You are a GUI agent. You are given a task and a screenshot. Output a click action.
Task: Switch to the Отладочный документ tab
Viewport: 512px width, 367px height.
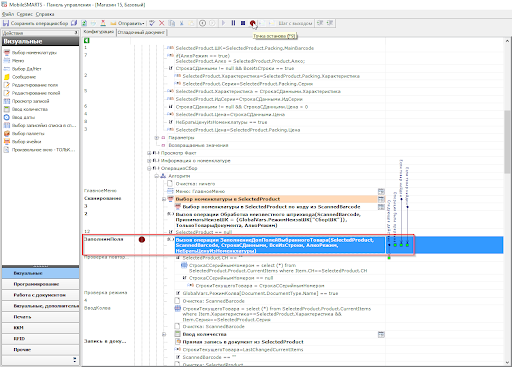tap(141, 32)
